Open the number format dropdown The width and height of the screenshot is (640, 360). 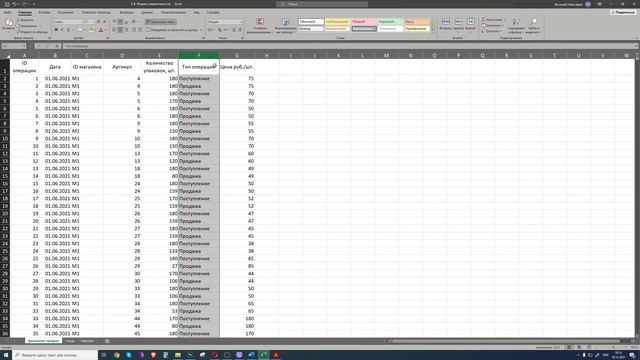tap(240, 22)
